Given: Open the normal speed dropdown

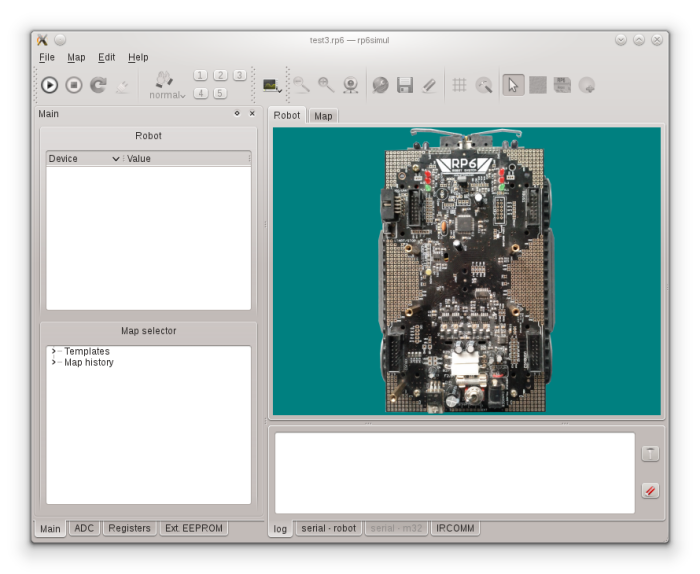Looking at the screenshot, I should 167,95.
